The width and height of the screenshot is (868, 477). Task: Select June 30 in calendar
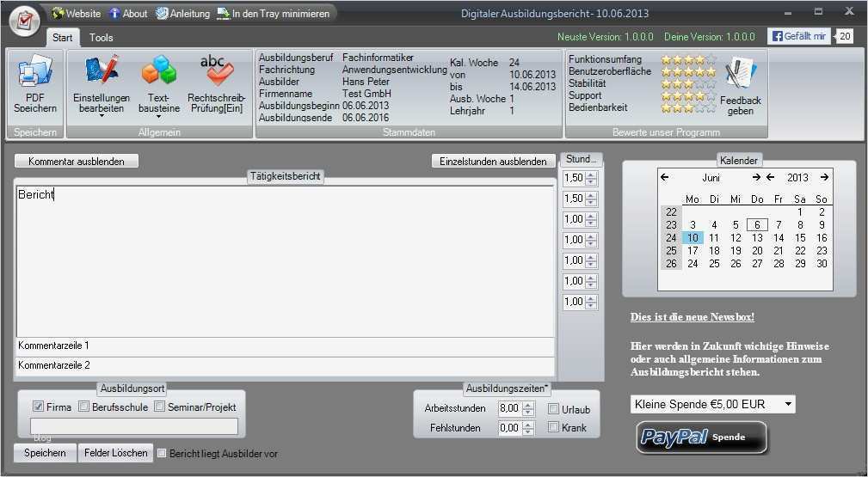pyautogui.click(x=822, y=264)
